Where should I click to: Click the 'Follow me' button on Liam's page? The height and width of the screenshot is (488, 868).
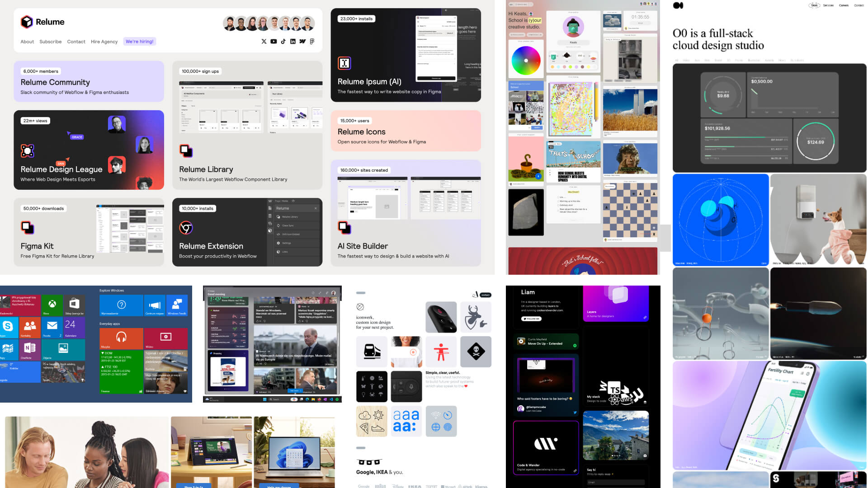click(531, 319)
